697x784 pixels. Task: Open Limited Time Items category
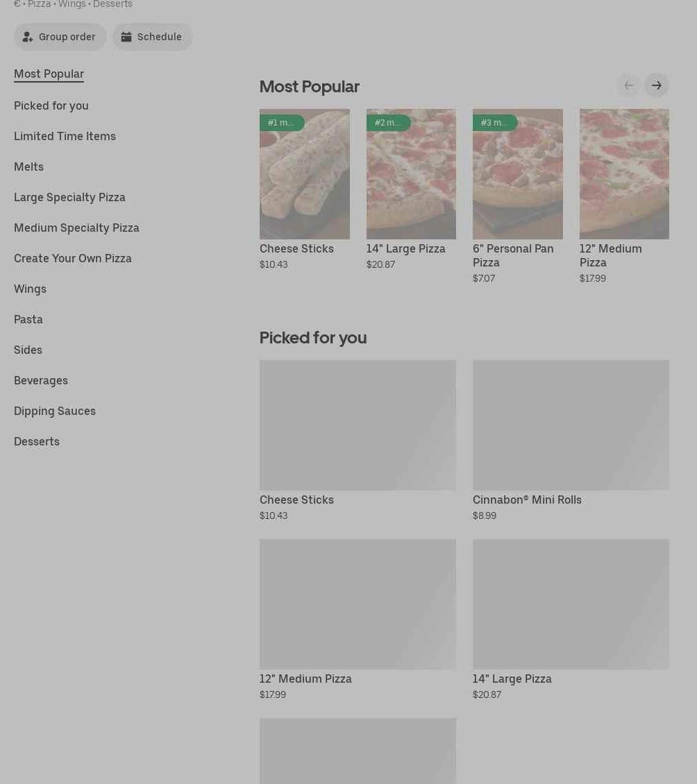click(x=65, y=136)
